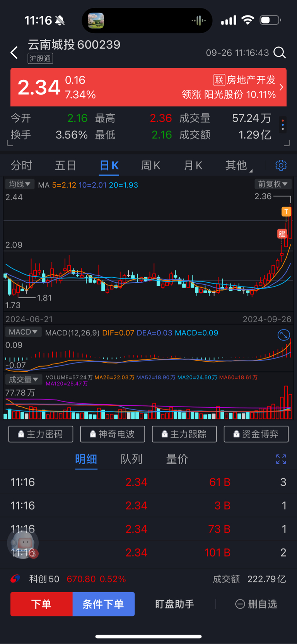This screenshot has width=297, height=644.
Task: Tap the 7.34% change value
Action: click(x=80, y=95)
